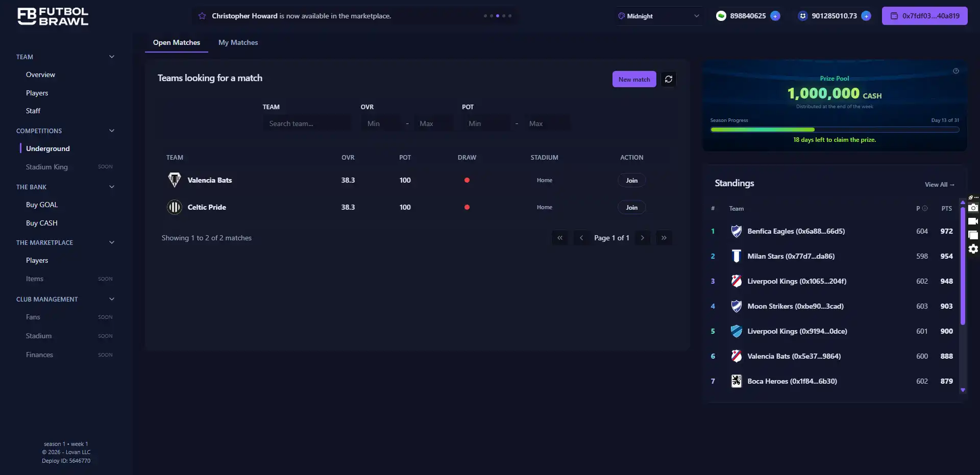Click the Benfica Eagles club badge in standings
Image resolution: width=980 pixels, height=475 pixels.
[x=737, y=231]
